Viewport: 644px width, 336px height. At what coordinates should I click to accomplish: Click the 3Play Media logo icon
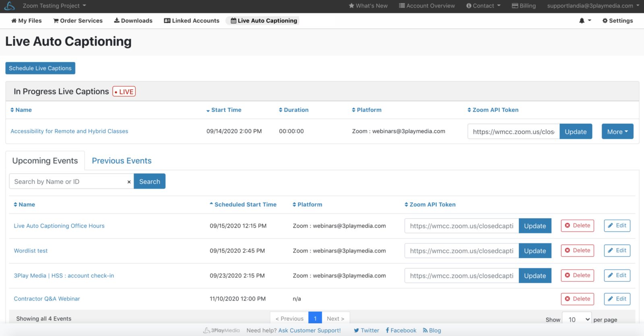[9, 6]
